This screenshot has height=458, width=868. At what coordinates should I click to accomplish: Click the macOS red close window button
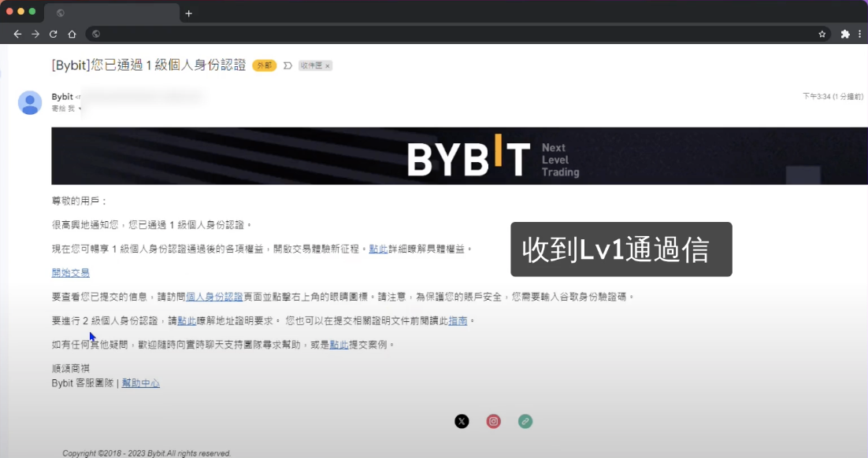[9, 11]
